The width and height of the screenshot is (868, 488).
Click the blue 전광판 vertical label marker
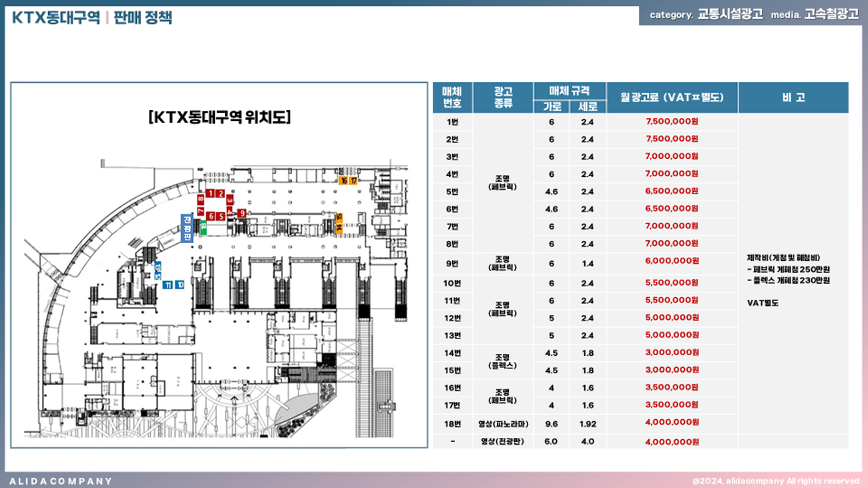[188, 228]
